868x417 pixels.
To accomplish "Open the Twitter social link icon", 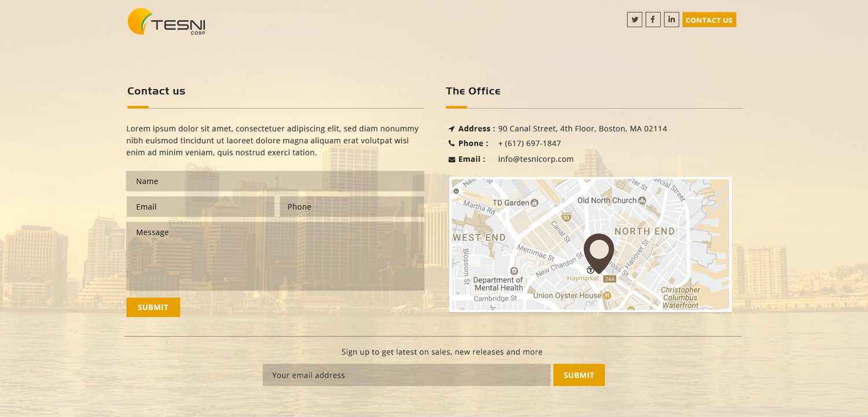I will click(634, 20).
